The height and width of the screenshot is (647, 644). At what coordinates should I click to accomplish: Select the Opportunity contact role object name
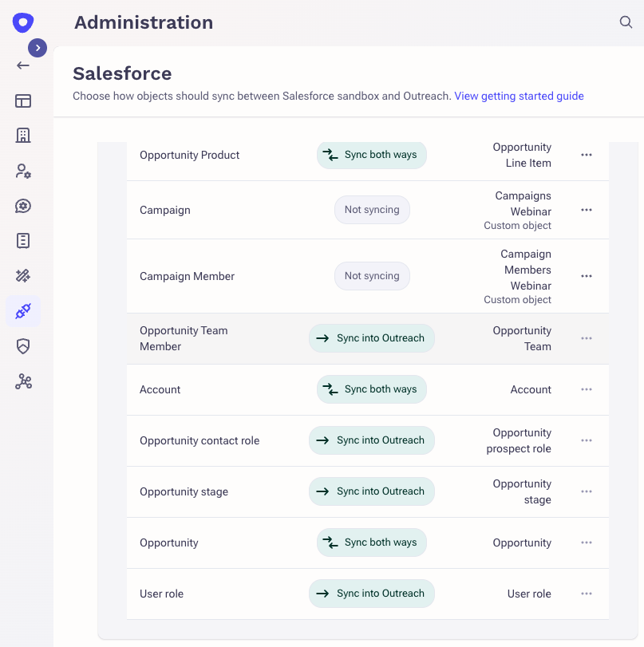coord(200,440)
